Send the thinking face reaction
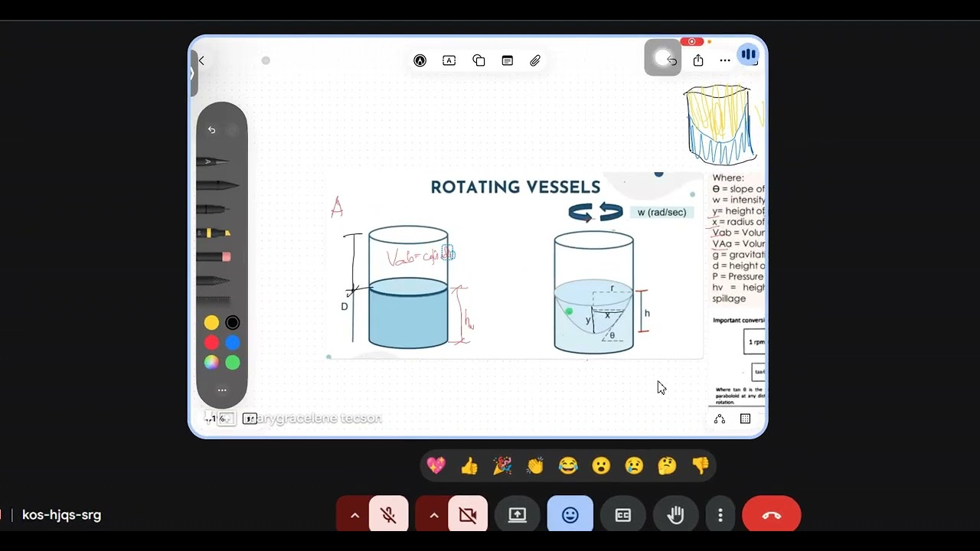980x551 pixels. click(x=667, y=465)
